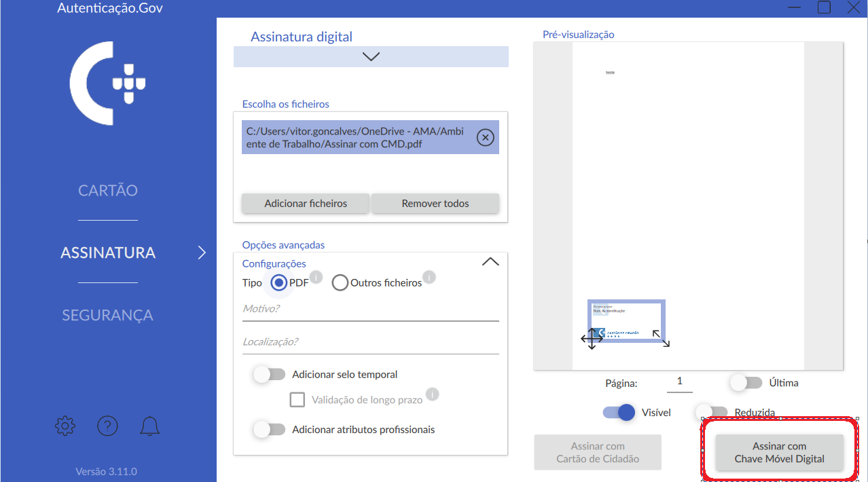Screen dimensions: 868x482
Task: Click the Escolha os ficheiros label
Action: tap(286, 105)
